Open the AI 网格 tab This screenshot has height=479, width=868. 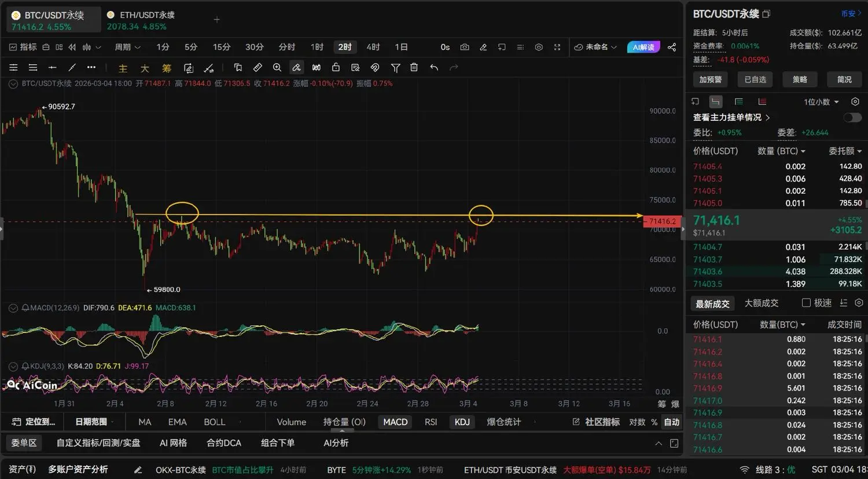173,443
